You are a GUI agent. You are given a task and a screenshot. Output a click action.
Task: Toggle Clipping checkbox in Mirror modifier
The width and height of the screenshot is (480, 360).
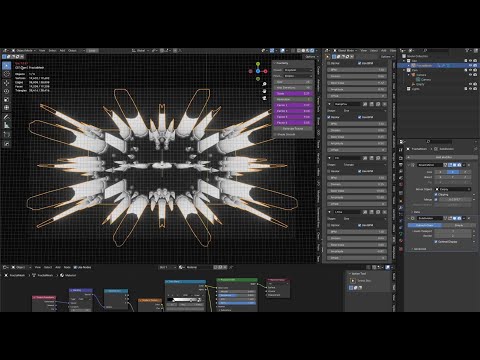[436, 194]
